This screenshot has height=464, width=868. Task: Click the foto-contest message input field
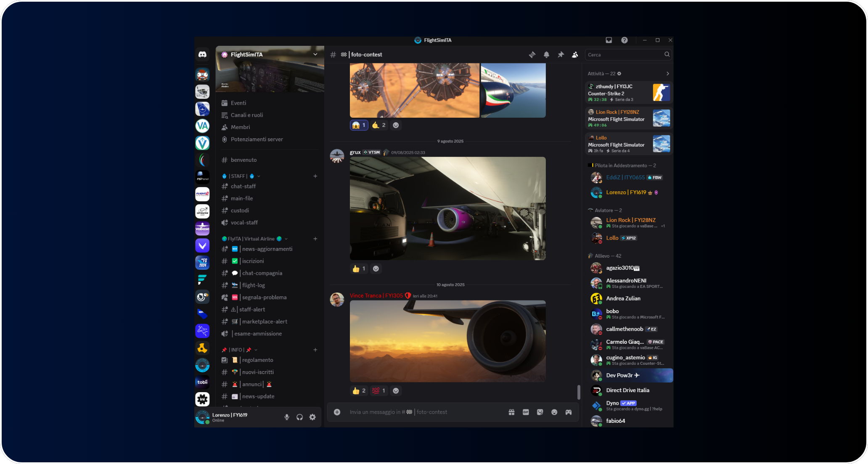click(421, 412)
